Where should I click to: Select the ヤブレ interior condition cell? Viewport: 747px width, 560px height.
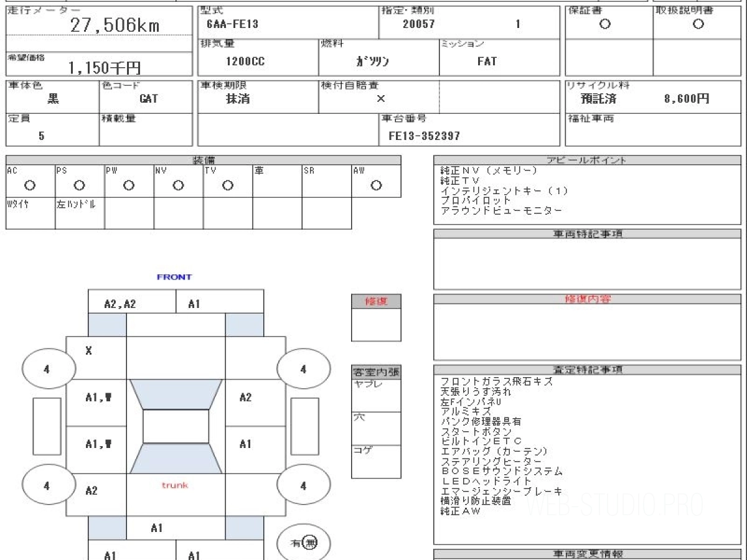(376, 395)
